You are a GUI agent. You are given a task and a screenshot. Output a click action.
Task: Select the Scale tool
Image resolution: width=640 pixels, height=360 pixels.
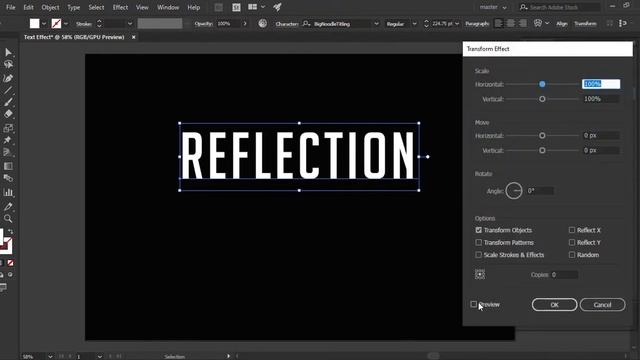tap(8, 128)
